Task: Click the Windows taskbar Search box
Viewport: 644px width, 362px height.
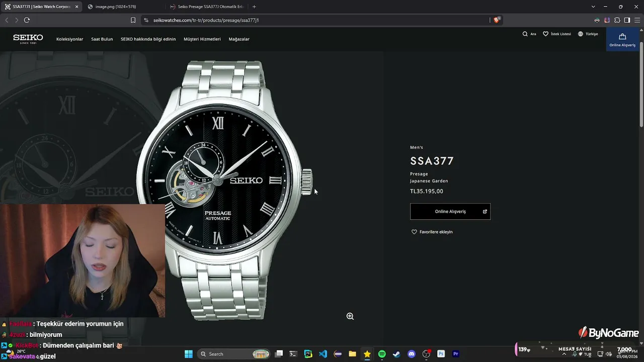Action: (x=234, y=354)
